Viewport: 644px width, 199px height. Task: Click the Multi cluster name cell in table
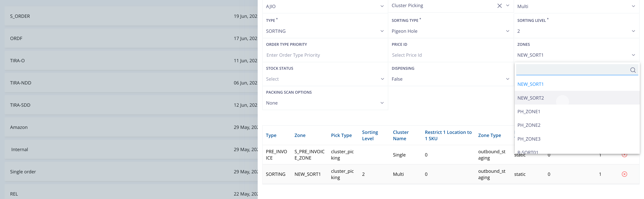398,174
